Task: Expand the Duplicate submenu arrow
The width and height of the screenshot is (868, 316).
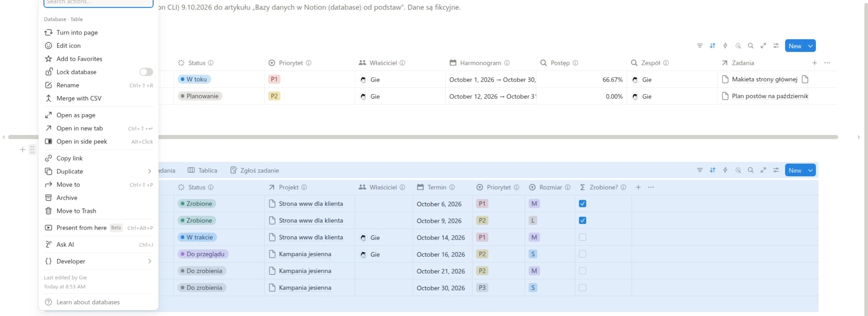Action: coord(150,172)
